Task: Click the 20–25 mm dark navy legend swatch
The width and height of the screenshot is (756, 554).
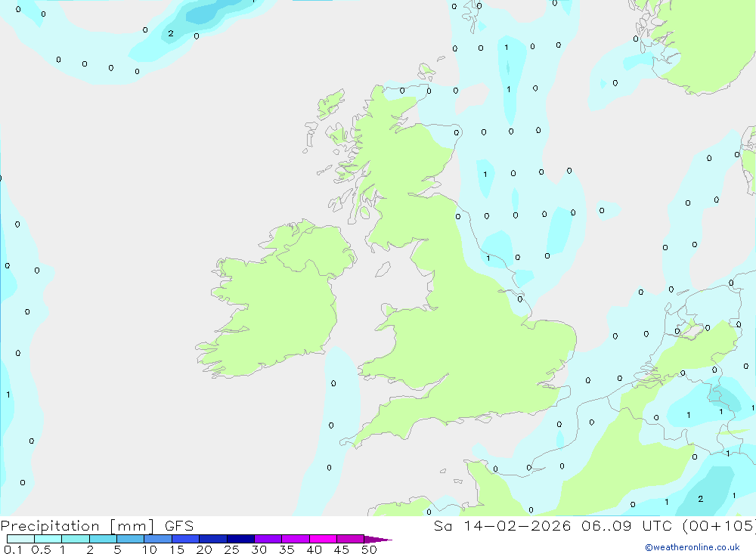Action: 212,539
